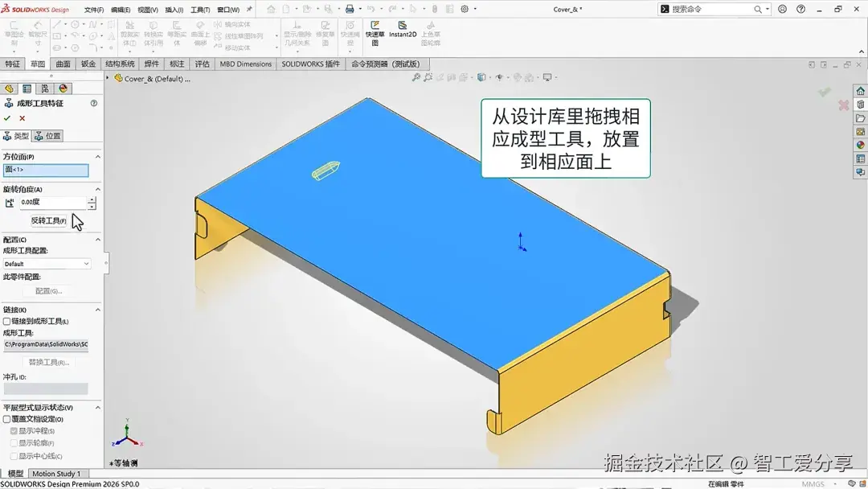The height and width of the screenshot is (489, 868).
Task: Enable 链接到成形工具 checkbox
Action: point(6,321)
